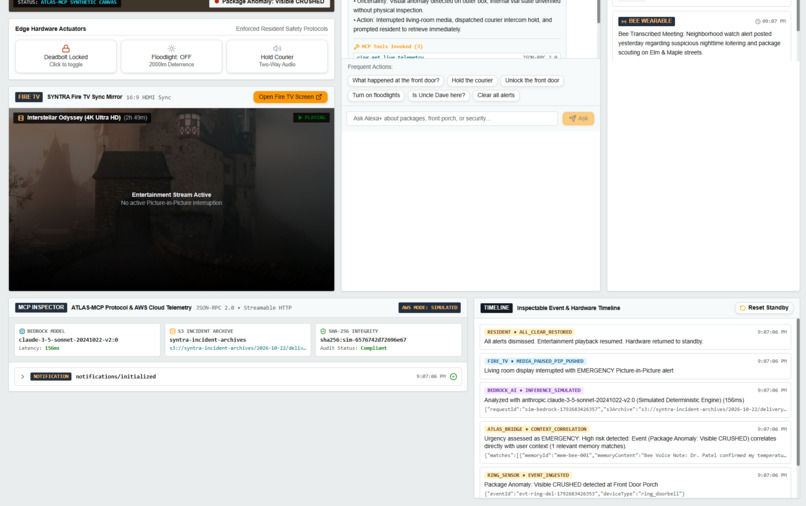This screenshot has width=806, height=506.
Task: Click the TIMELINE label badge
Action: tap(497, 308)
